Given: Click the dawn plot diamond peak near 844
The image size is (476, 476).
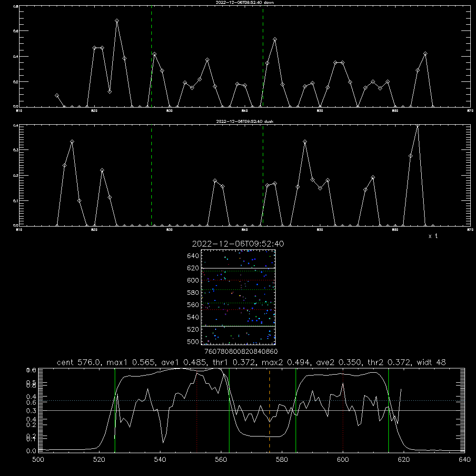Looking at the screenshot, I should click(275, 40).
